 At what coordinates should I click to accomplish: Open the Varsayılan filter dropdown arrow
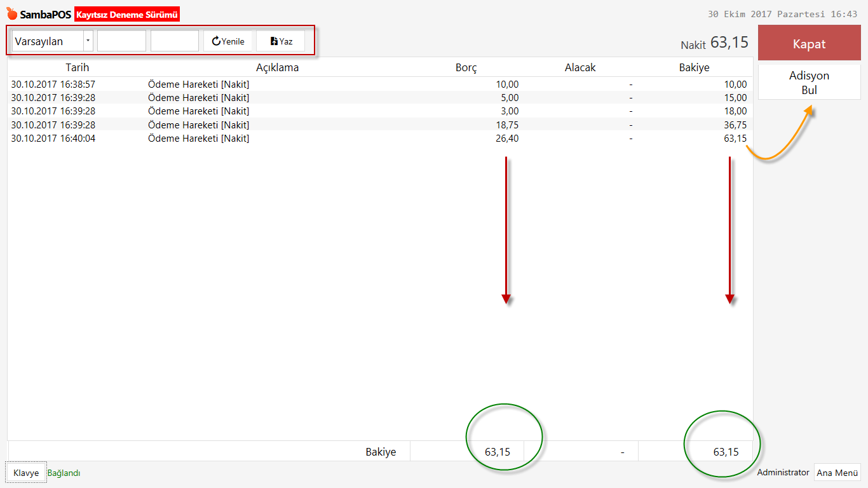88,41
